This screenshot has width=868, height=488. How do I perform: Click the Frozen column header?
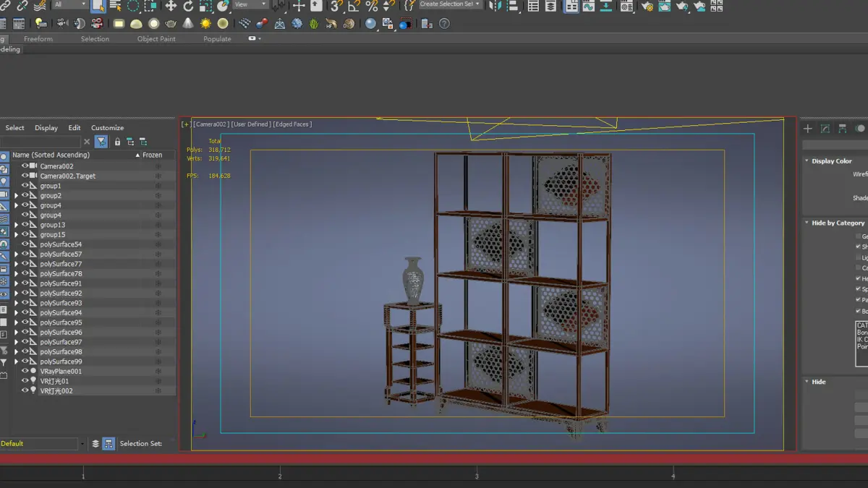(152, 155)
